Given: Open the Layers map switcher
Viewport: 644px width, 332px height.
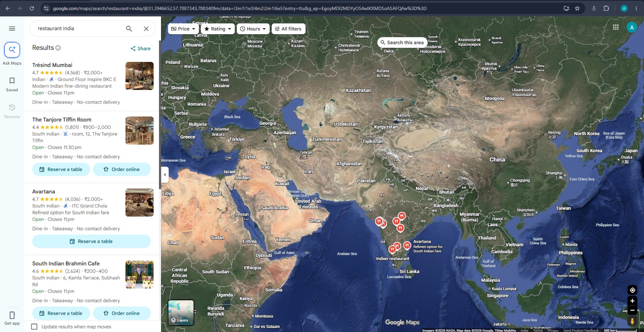Looking at the screenshot, I should (x=181, y=312).
